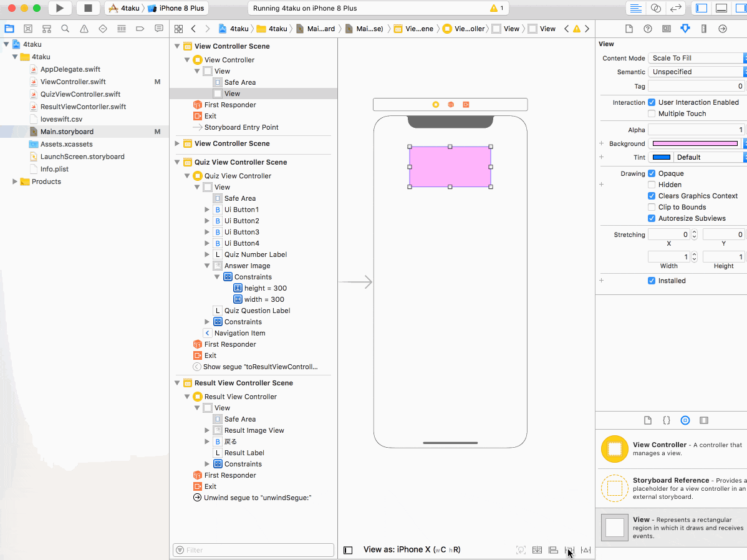Image resolution: width=747 pixels, height=560 pixels.
Task: Switch to Version editor
Action: pyautogui.click(x=675, y=8)
